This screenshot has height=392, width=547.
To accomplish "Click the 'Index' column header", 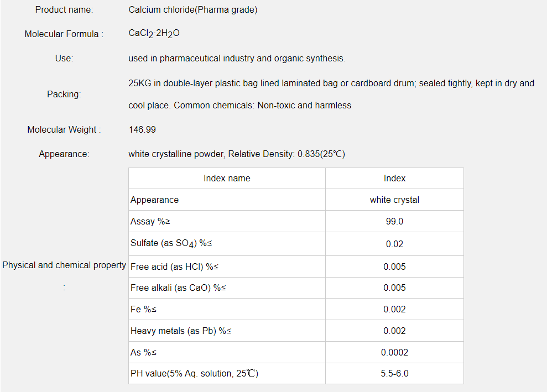I will tap(394, 179).
